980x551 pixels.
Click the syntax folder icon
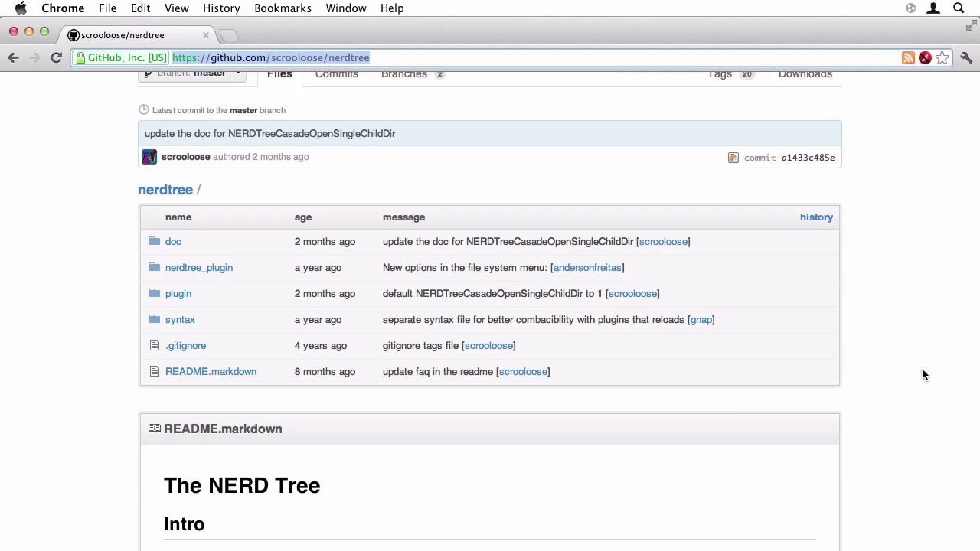click(155, 319)
